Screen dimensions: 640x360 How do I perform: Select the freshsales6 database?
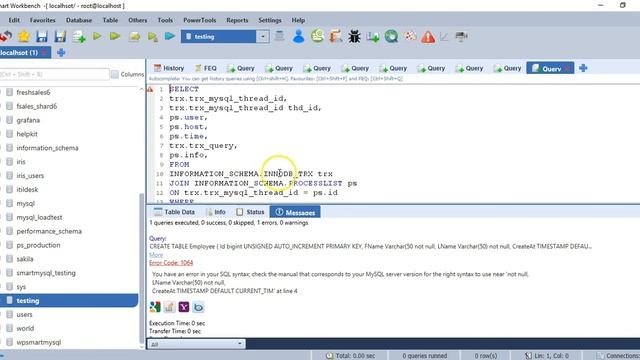coord(33,92)
